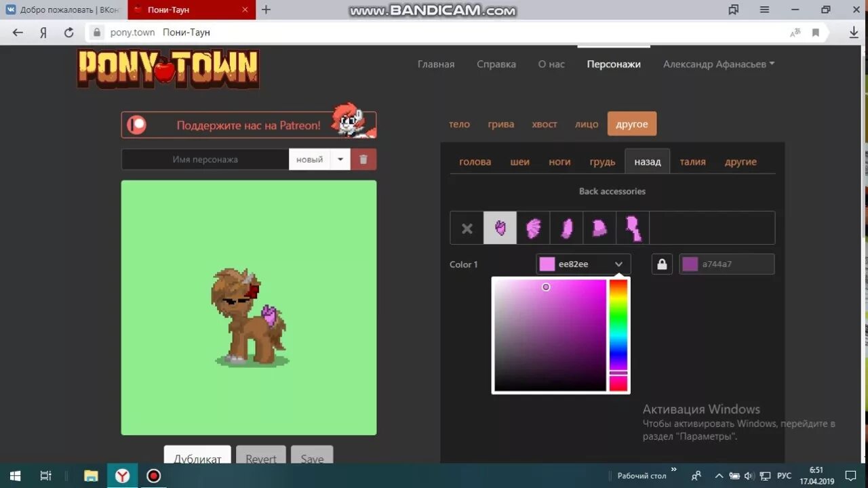Click the Дубликат button

[197, 455]
